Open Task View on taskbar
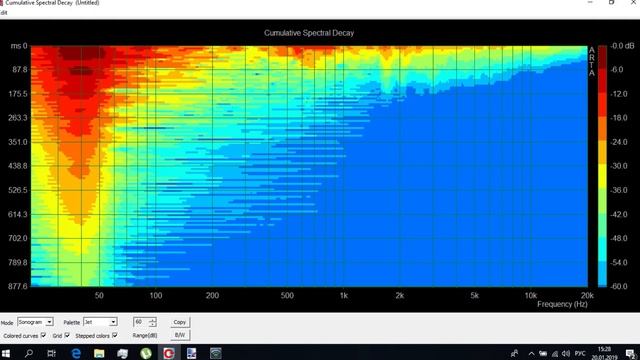This screenshot has height=360, width=640. point(51,353)
